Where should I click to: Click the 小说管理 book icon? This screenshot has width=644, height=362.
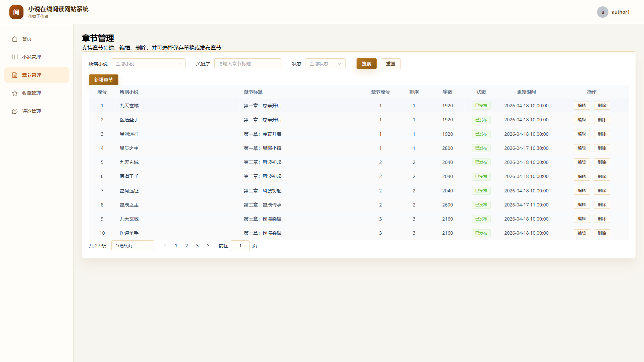point(15,57)
